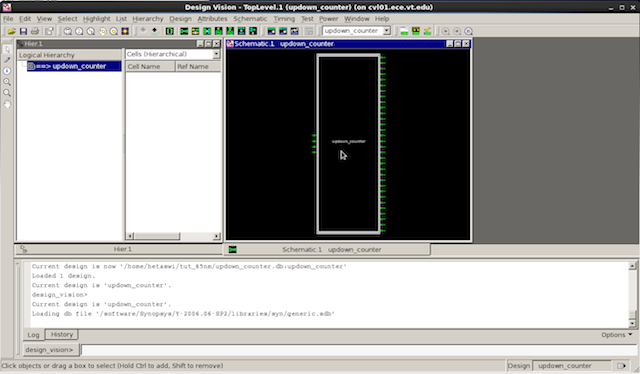Image resolution: width=640 pixels, height=374 pixels.
Task: Switch to the History tab
Action: pos(62,334)
